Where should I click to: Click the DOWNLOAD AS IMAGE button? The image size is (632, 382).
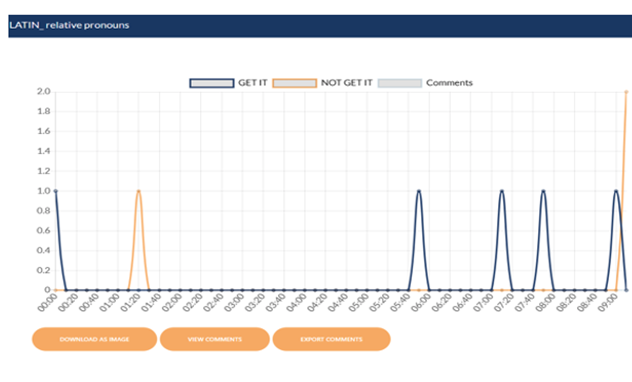(94, 339)
